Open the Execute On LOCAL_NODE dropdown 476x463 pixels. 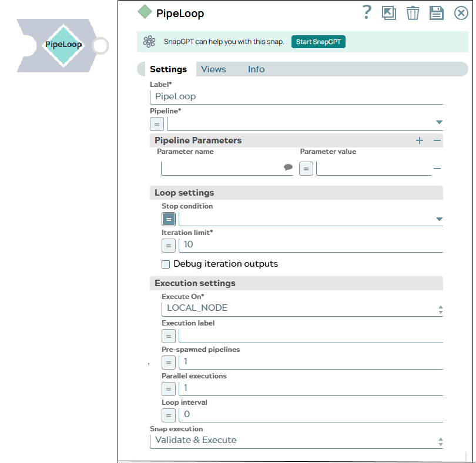pyautogui.click(x=301, y=308)
